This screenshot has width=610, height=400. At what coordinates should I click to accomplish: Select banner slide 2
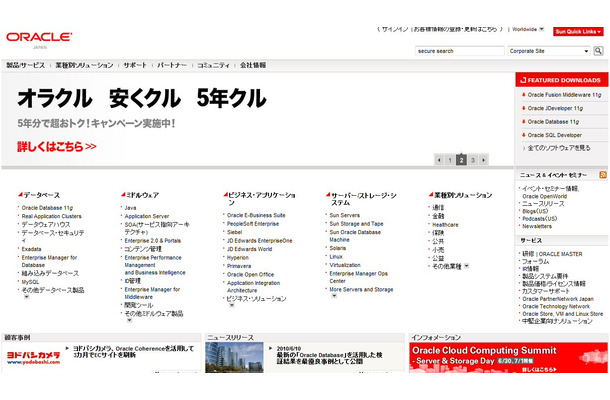pos(461,160)
